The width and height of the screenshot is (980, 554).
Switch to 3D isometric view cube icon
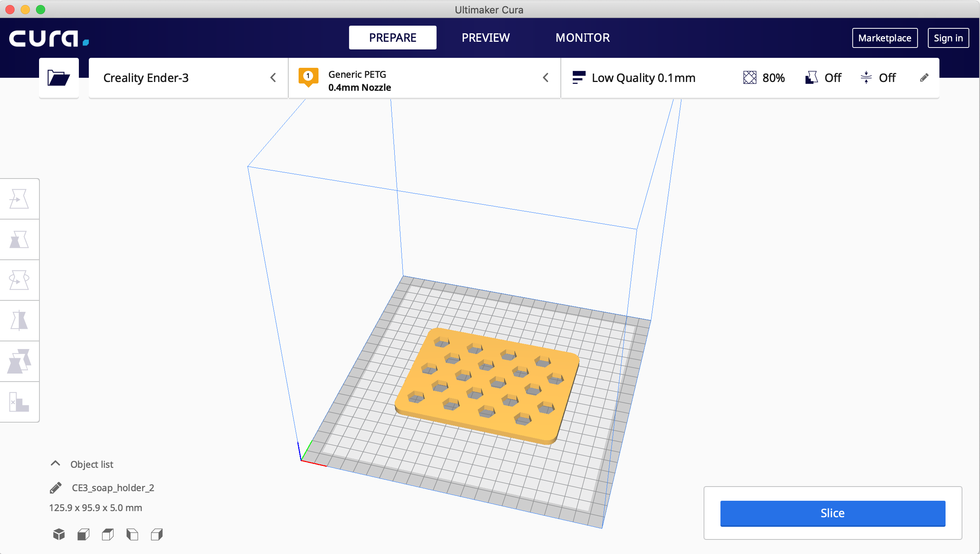(x=59, y=534)
